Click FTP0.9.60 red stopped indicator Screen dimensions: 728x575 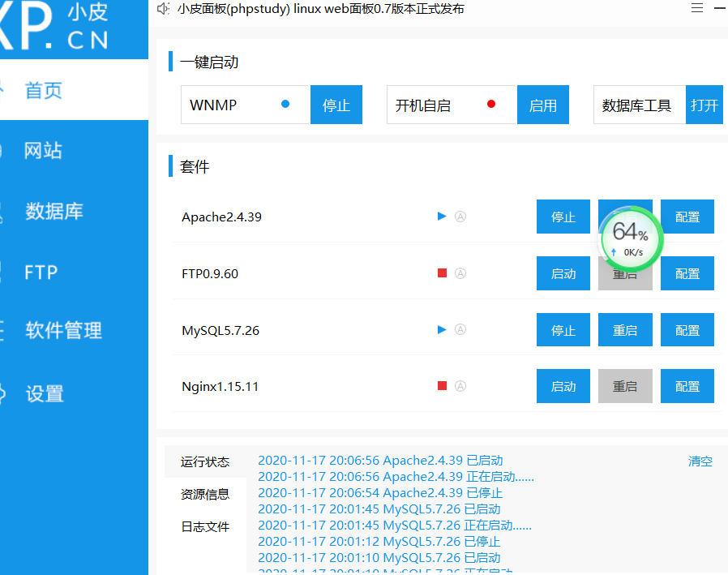(442, 273)
